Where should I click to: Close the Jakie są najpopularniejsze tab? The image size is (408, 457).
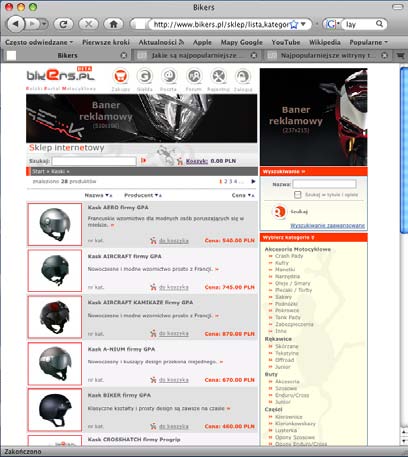pos(254,55)
